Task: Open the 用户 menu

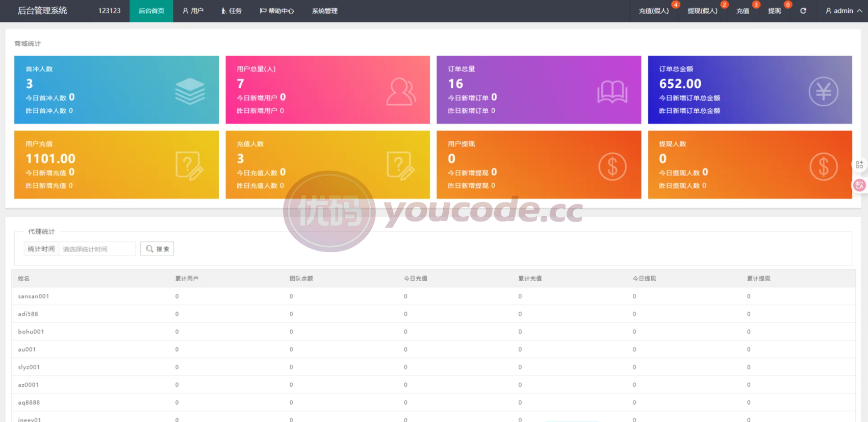Action: pyautogui.click(x=193, y=11)
